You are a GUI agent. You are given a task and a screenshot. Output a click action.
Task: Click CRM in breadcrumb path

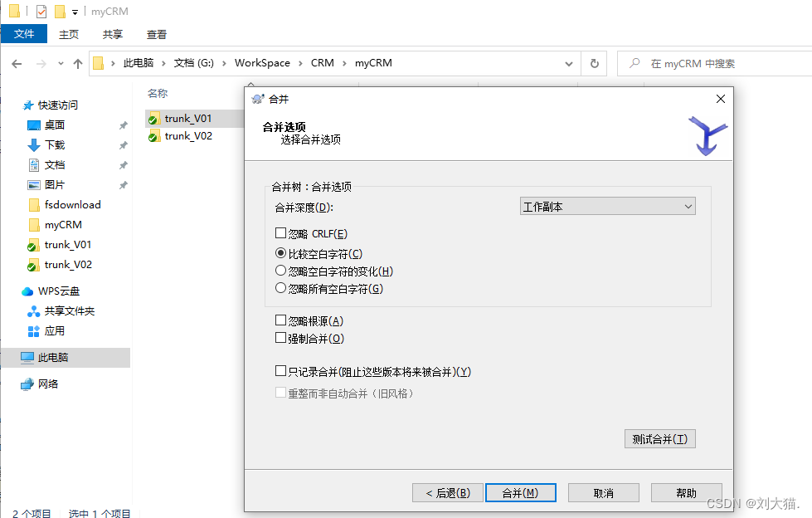[x=322, y=63]
